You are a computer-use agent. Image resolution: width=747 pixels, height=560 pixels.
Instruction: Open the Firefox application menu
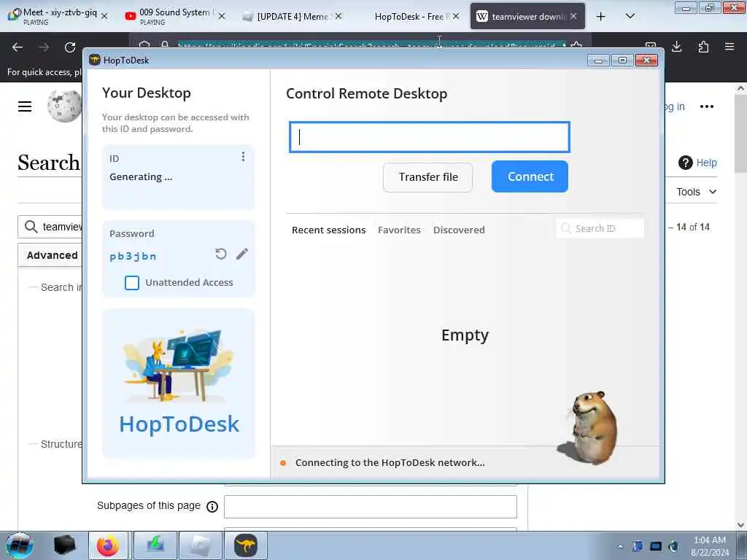[x=729, y=47]
